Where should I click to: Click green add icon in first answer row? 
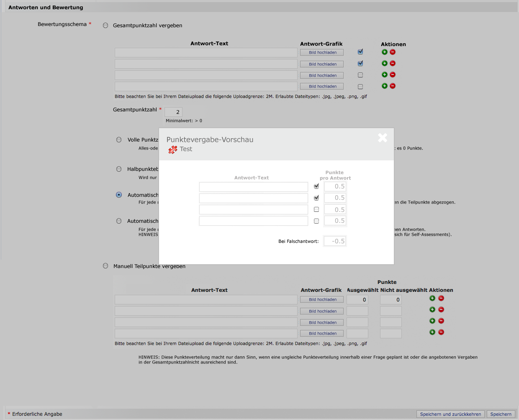pos(384,52)
